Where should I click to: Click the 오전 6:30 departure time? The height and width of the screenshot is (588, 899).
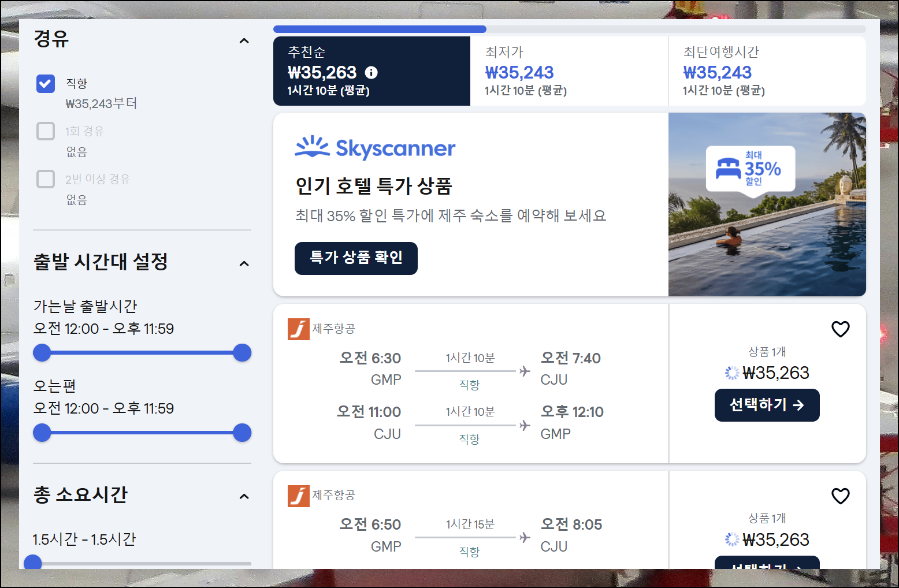[x=370, y=358]
